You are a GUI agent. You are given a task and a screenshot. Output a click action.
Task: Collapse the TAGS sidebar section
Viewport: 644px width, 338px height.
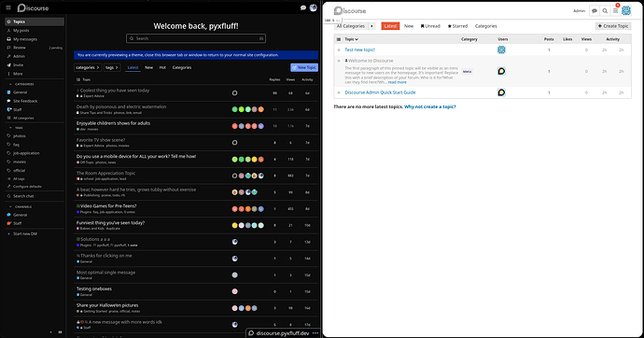(17, 128)
